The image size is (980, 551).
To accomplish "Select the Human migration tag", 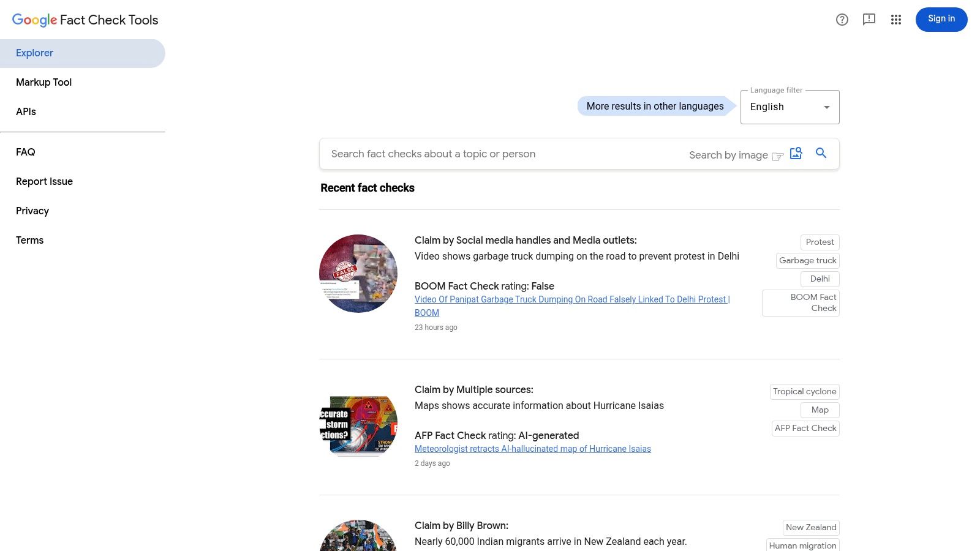I will [x=802, y=545].
